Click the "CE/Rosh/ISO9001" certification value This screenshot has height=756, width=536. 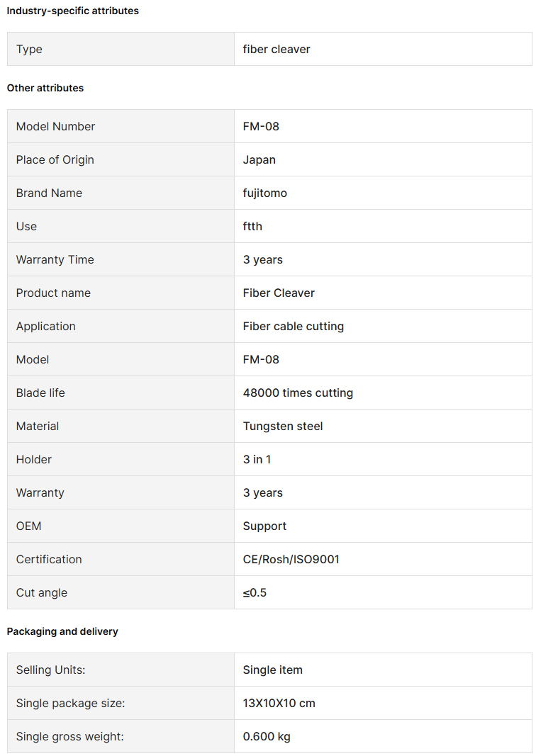coord(291,559)
